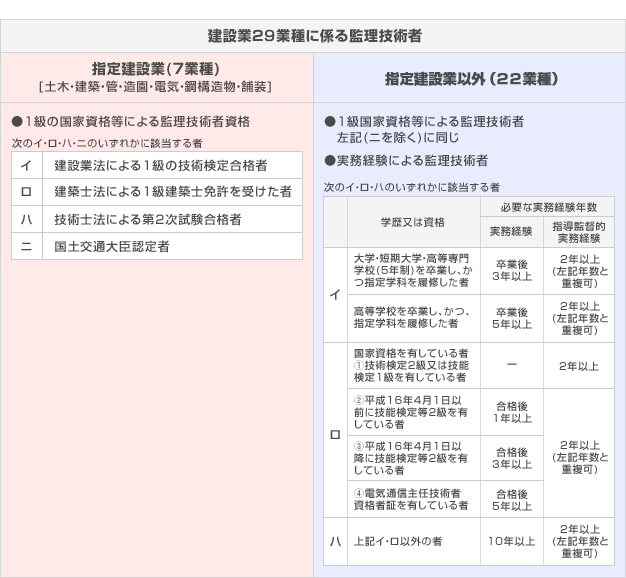Click the cell 合格後3年以上
626x578 pixels.
[512, 458]
